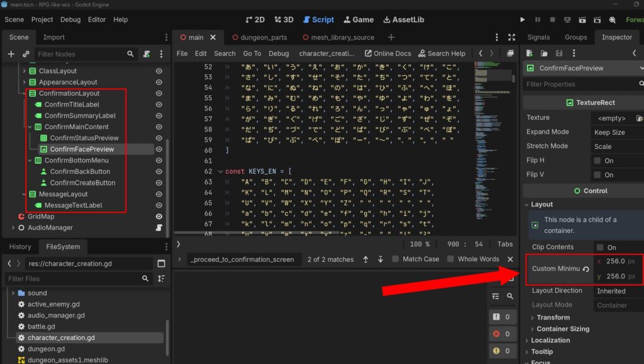Hide the ConfirmationLayout node
644x364 pixels.
coord(159,93)
